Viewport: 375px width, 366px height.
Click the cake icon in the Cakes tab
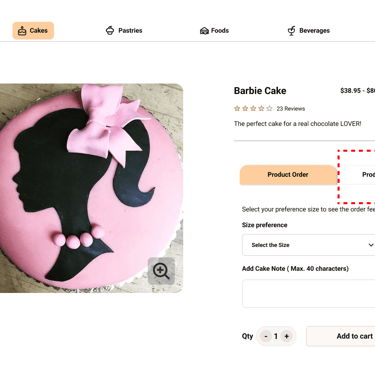[22, 31]
